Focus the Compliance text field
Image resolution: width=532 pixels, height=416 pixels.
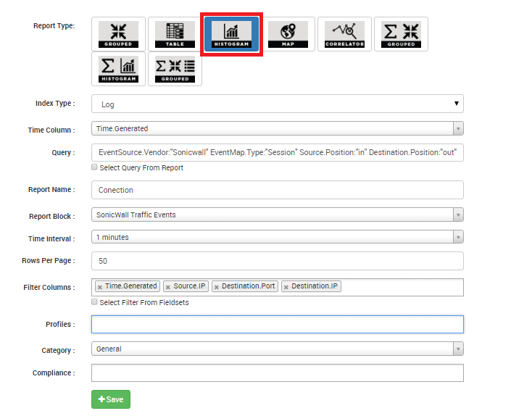tap(277, 373)
